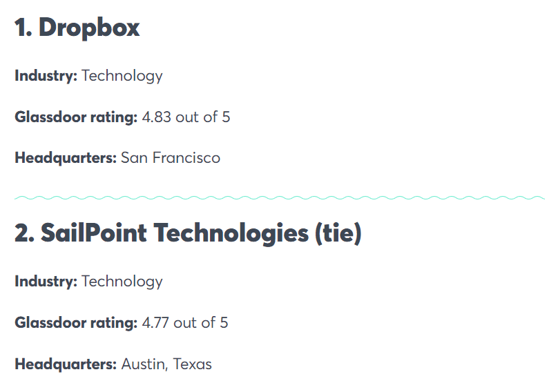This screenshot has width=558, height=392.
Task: Click the "4.83 out of 5" rating text
Action: (x=186, y=117)
